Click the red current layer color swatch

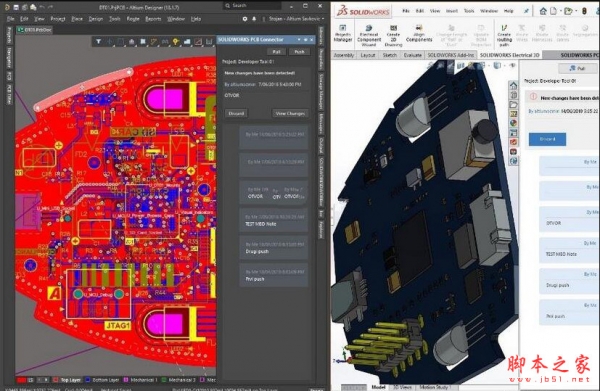click(x=21, y=380)
